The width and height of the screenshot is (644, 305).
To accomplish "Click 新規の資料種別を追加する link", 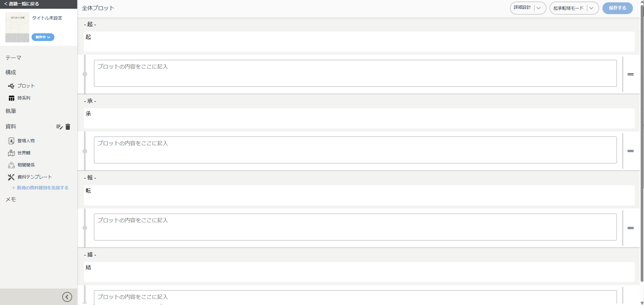I will tap(40, 188).
